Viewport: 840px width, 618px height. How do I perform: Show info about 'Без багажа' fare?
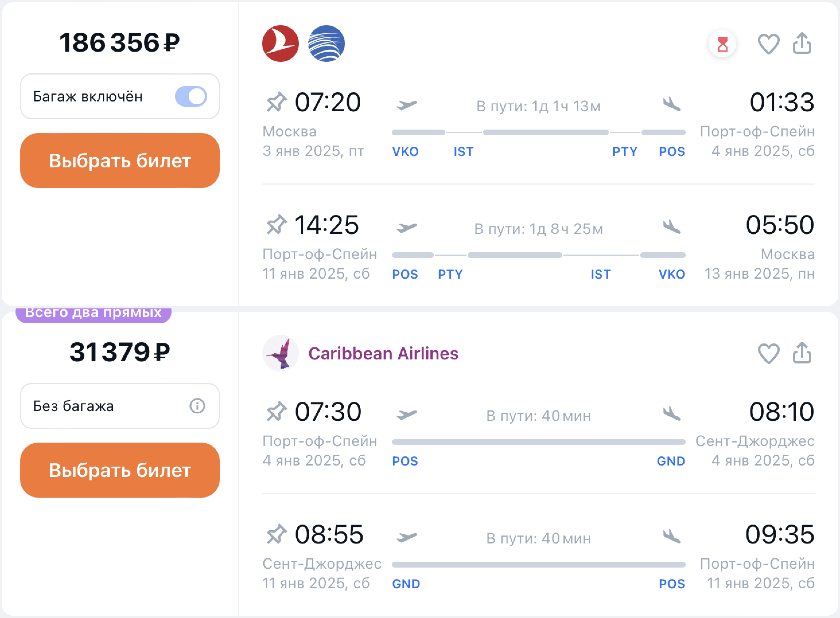pyautogui.click(x=197, y=406)
